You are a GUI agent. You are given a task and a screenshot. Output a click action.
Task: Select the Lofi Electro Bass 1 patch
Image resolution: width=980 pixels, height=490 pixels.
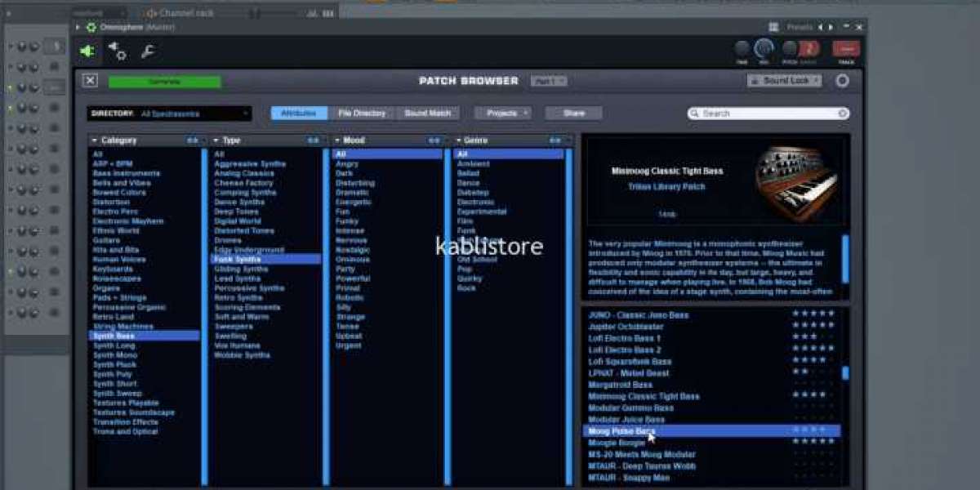(x=625, y=338)
